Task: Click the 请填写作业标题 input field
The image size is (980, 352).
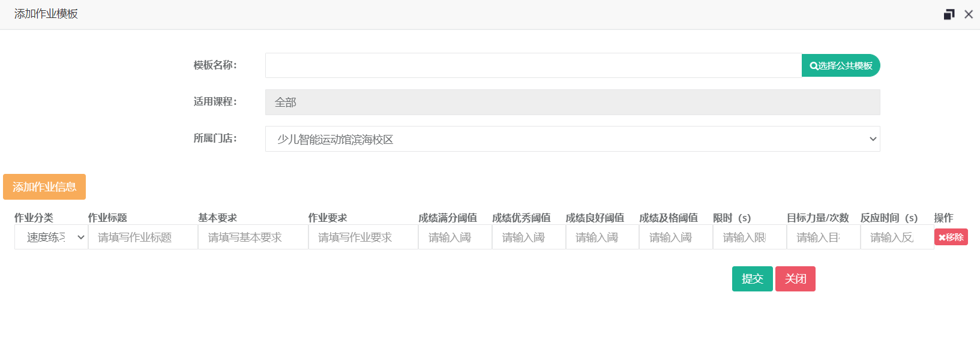Action: 143,237
